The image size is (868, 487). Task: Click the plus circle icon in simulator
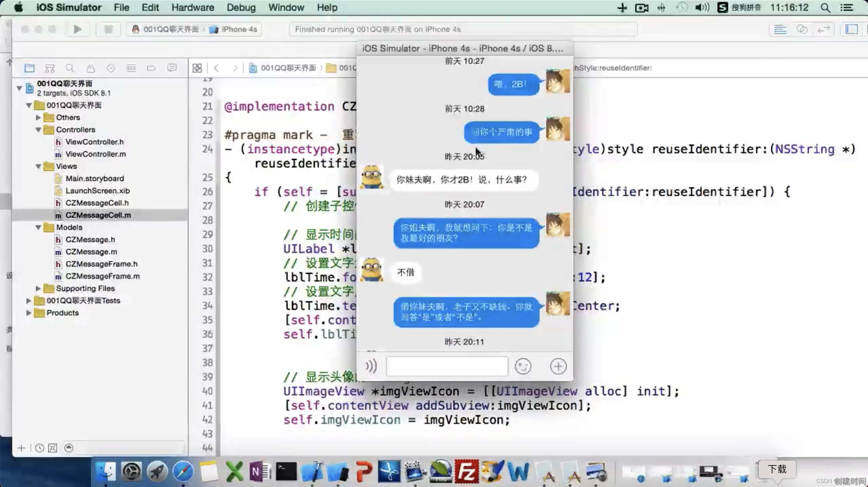pyautogui.click(x=558, y=366)
